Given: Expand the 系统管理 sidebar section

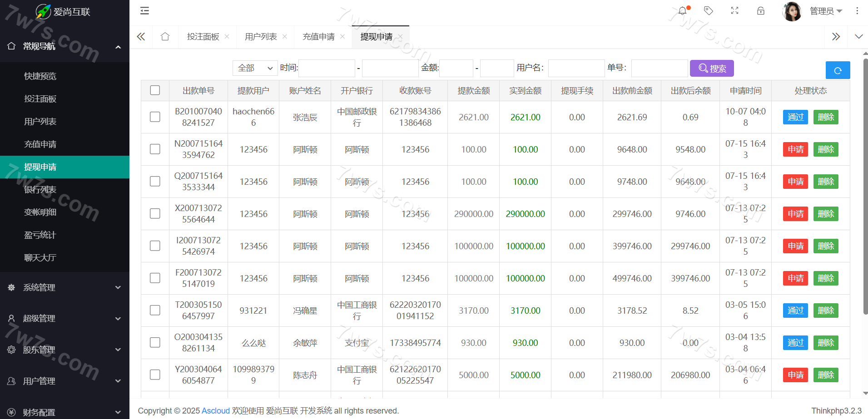Looking at the screenshot, I should tap(64, 287).
